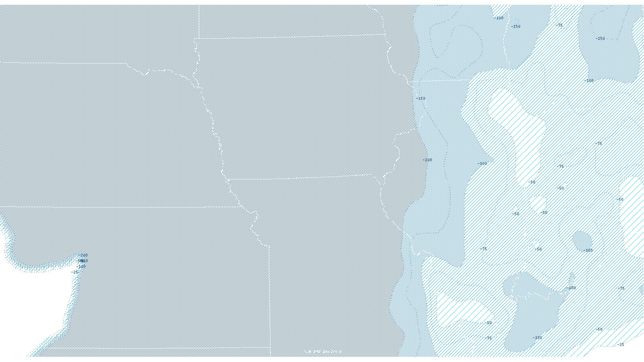Click the -25 label on sparse light-blue hatching
The image size is (644, 362).
pos(621,345)
